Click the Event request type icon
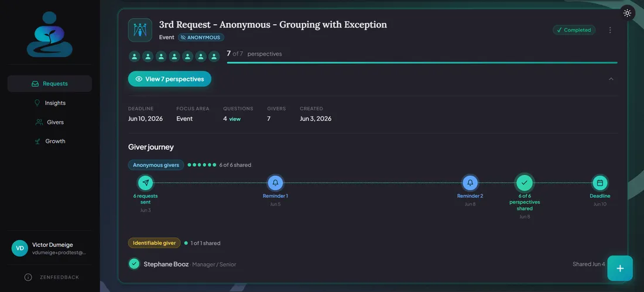 tap(140, 30)
